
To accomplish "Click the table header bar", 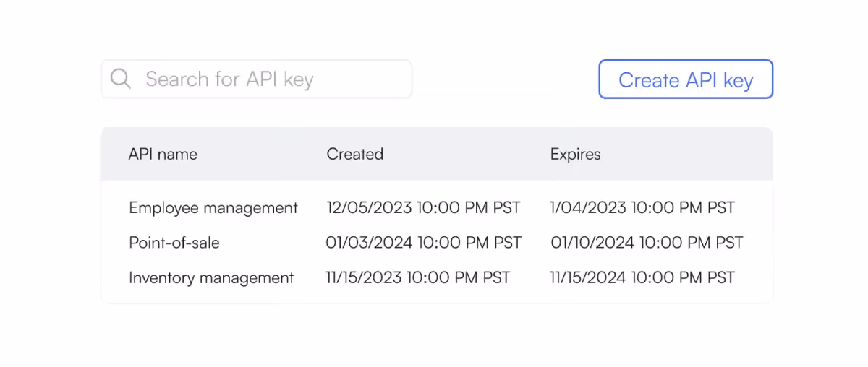I will pos(437,154).
